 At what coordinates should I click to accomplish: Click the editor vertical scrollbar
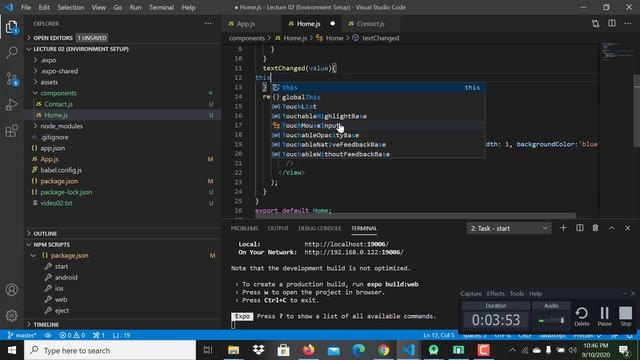pyautogui.click(x=637, y=110)
